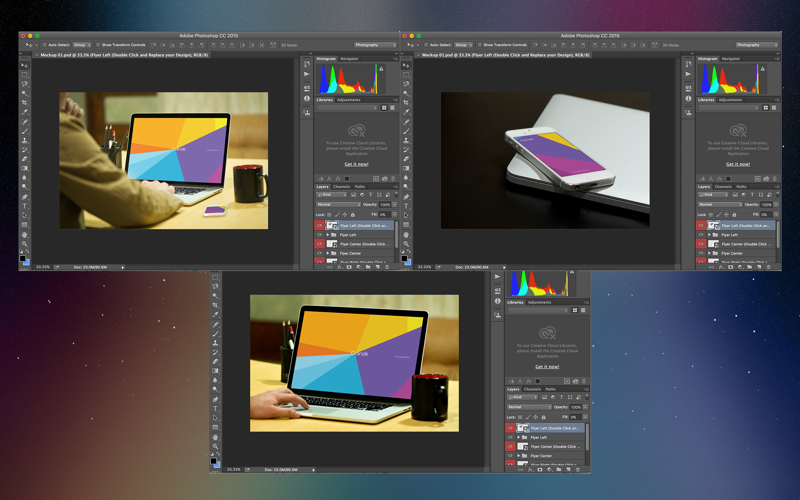Add layer mask icon in bottom window
Viewport: 800px width, 500px height.
[540, 469]
